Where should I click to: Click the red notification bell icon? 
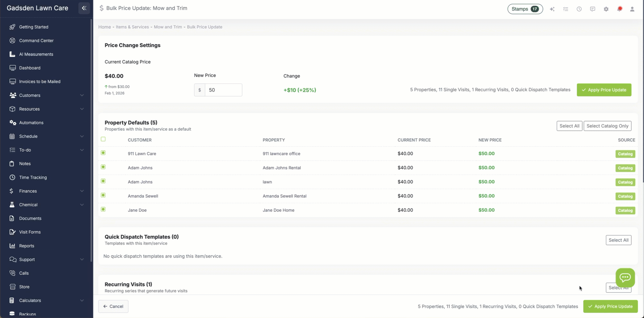point(620,9)
